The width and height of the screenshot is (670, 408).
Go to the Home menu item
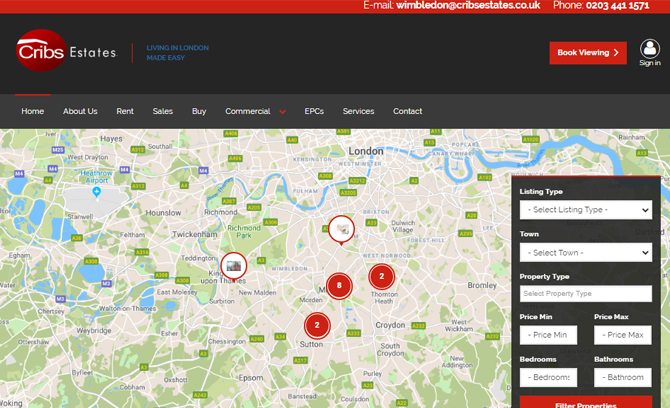pos(32,111)
